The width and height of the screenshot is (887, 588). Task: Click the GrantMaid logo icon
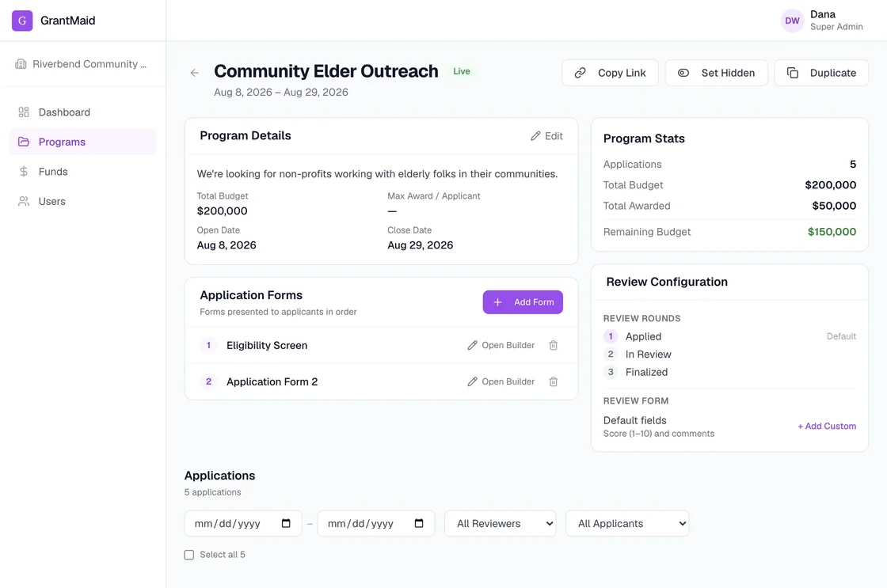pos(22,21)
